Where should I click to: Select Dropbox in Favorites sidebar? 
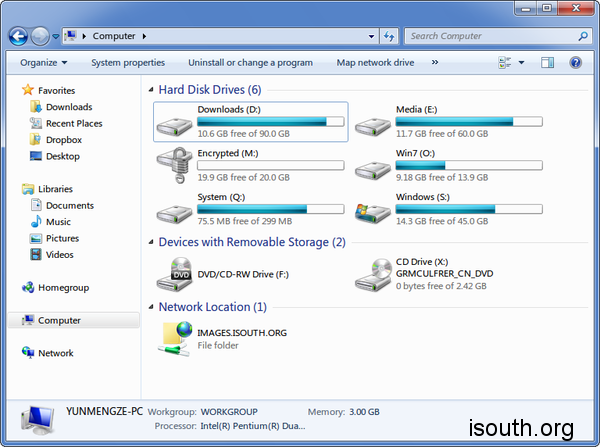pyautogui.click(x=62, y=140)
